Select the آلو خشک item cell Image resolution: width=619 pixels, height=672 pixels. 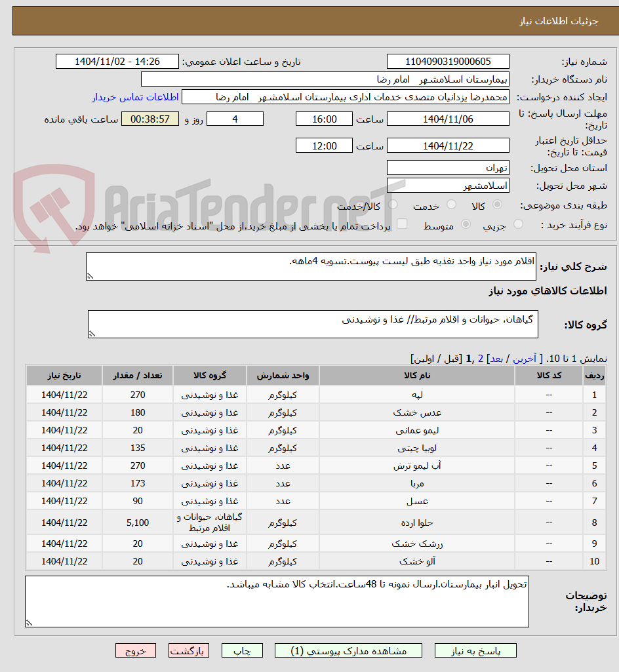click(x=417, y=561)
